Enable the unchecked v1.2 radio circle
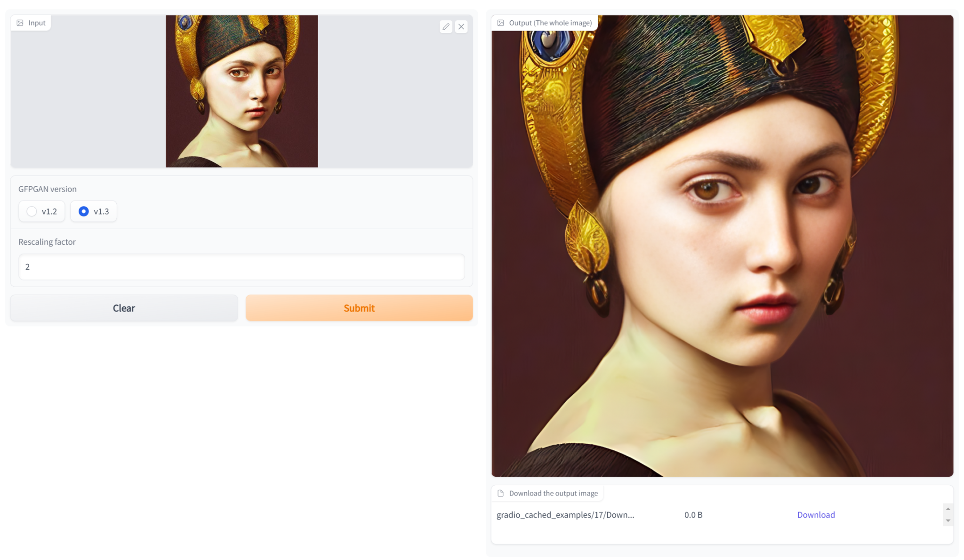Viewport: 964px width, 560px height. point(32,211)
